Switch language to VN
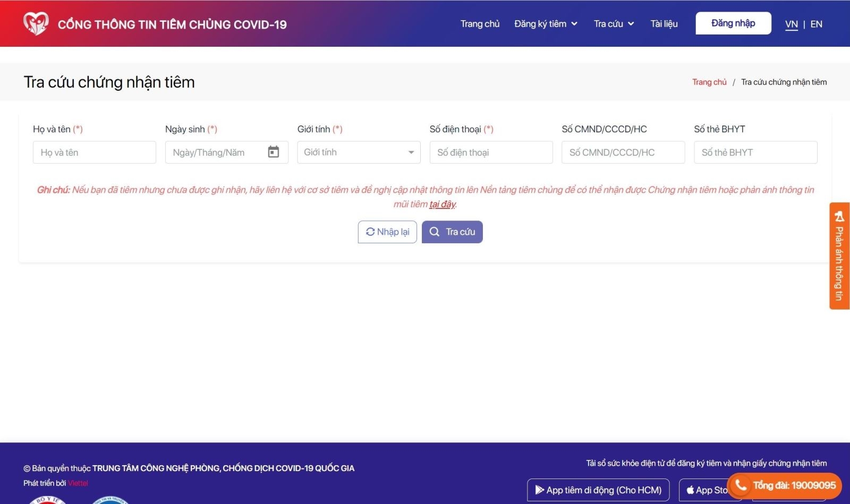 click(x=792, y=24)
